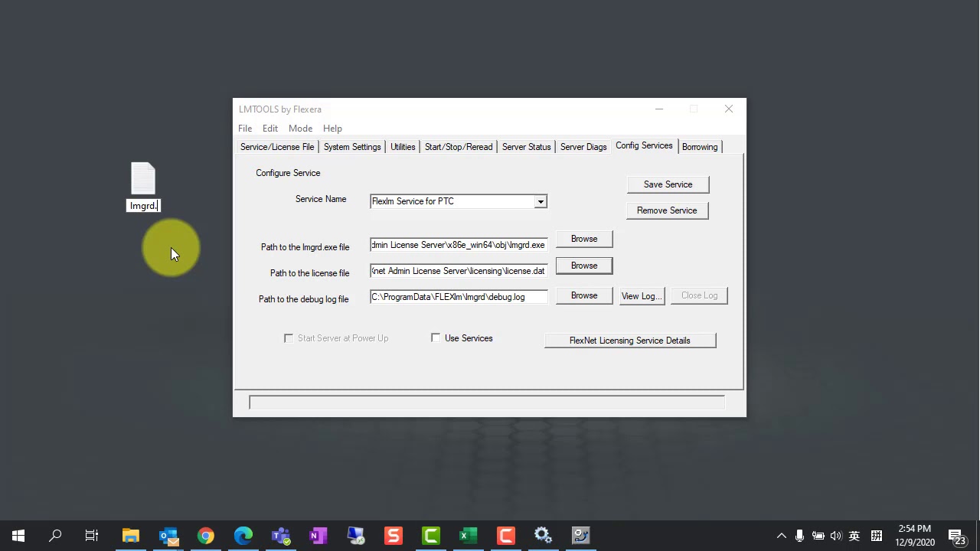Open Excel from taskbar
This screenshot has height=551, width=980.
pos(469,536)
